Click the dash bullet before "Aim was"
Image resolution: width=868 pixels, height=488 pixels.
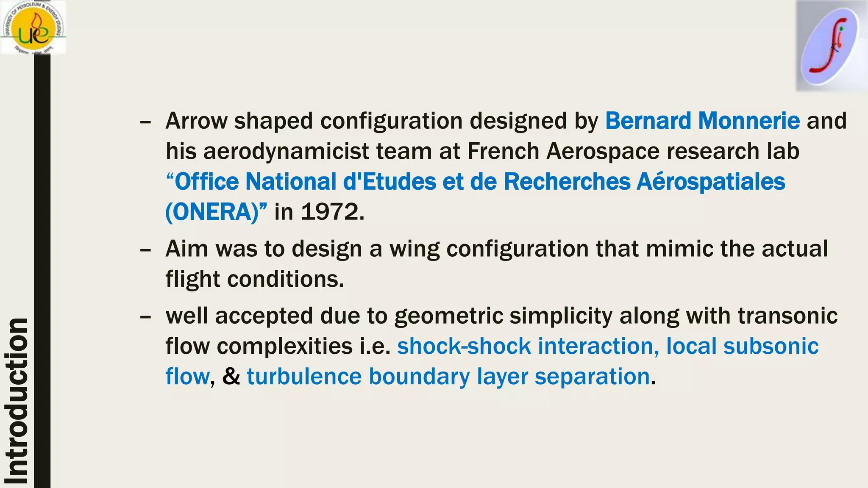(145, 250)
